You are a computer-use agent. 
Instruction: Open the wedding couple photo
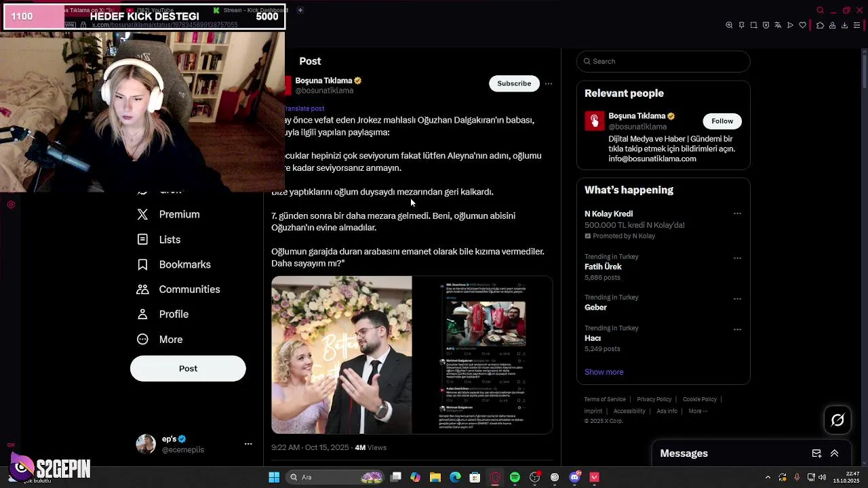342,354
